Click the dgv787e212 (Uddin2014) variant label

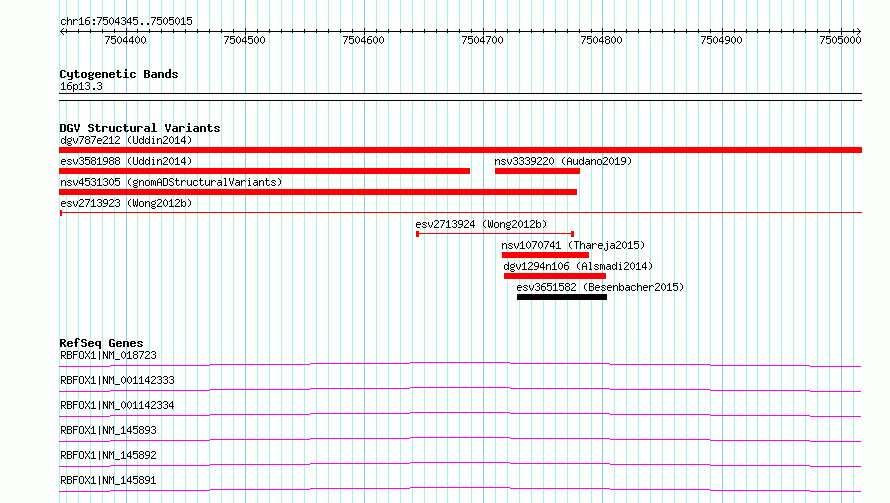click(126, 140)
